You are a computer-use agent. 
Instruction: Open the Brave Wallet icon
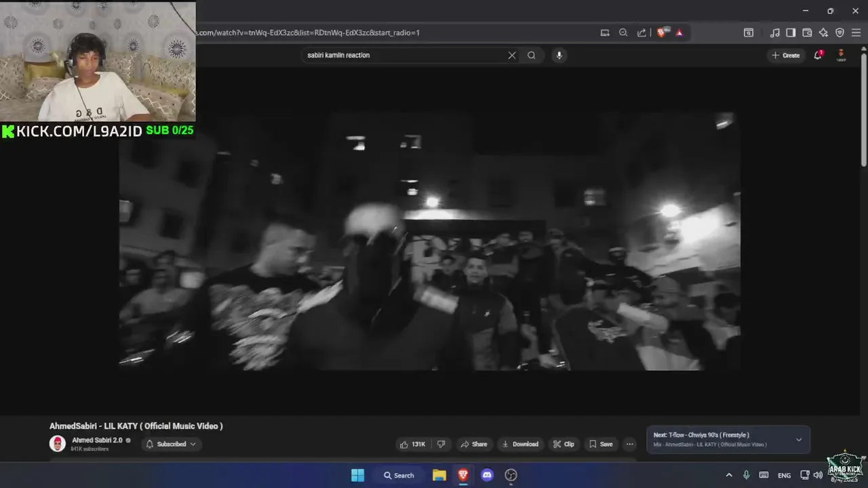pos(807,33)
